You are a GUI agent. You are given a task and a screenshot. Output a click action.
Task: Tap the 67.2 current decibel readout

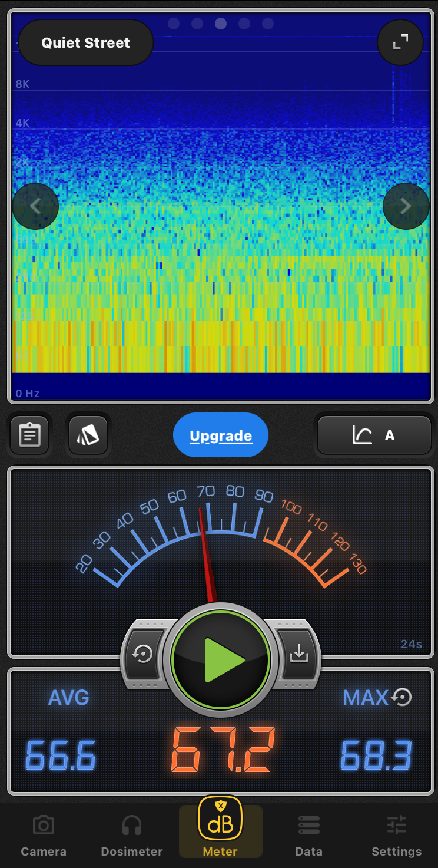[223, 750]
